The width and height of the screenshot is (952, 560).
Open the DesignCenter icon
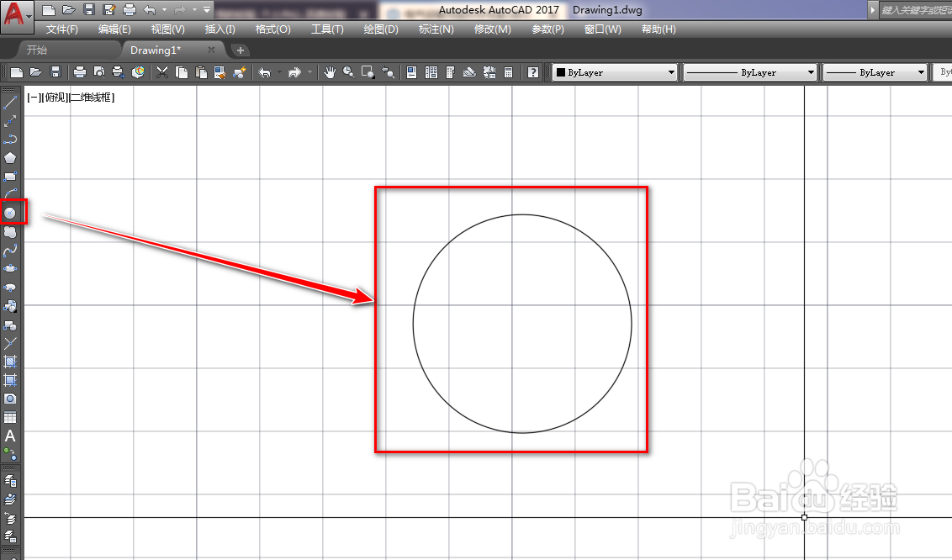431,72
